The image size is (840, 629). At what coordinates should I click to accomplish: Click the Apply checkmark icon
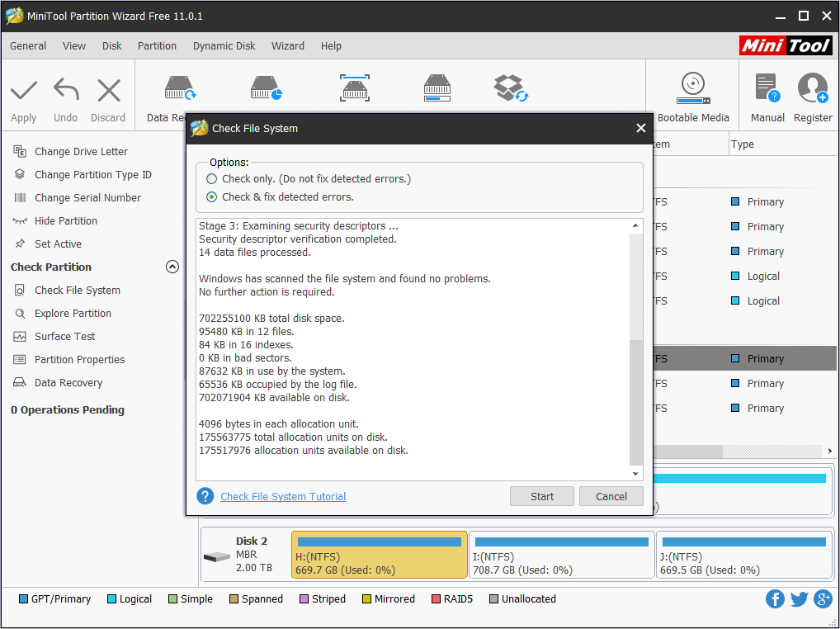click(24, 90)
